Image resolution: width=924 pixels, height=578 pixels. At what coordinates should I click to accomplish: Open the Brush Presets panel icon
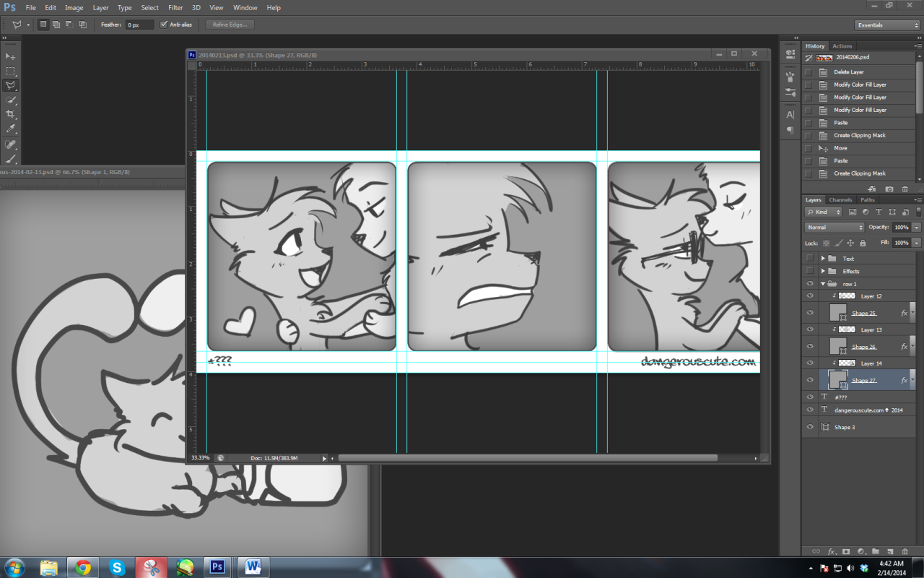(790, 92)
